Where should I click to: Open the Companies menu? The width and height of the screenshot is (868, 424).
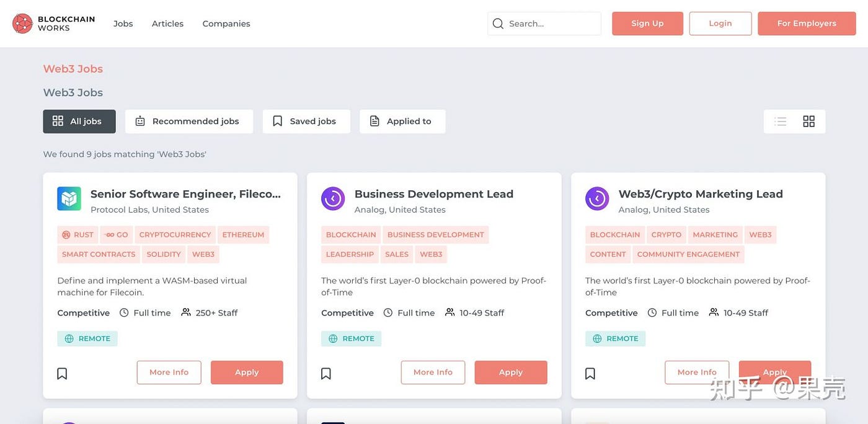tap(226, 24)
